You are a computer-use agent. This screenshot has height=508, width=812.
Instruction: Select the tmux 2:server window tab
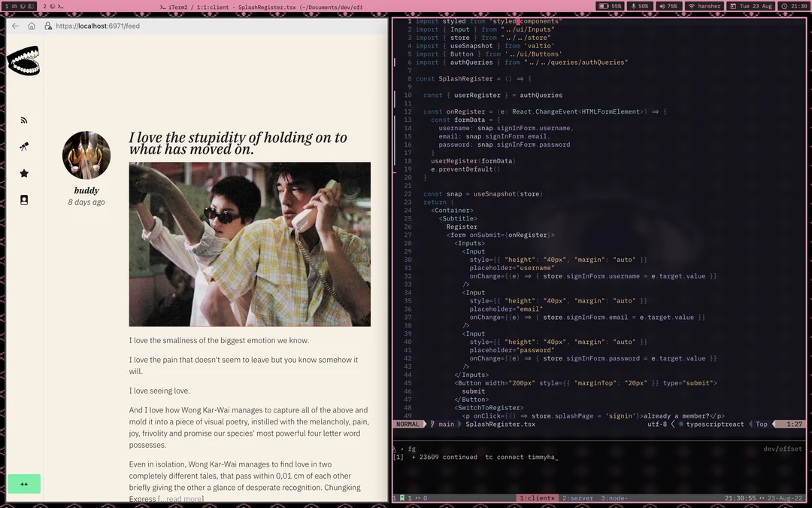click(x=577, y=498)
